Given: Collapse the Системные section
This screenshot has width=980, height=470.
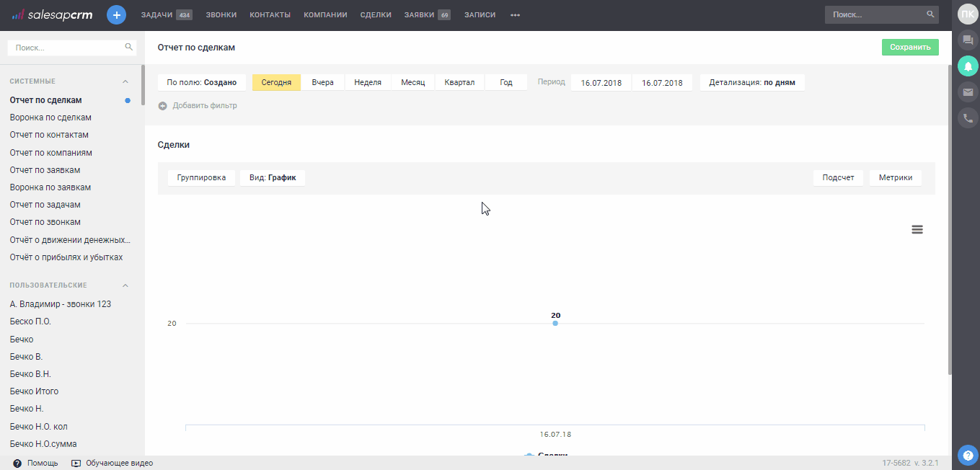Looking at the screenshot, I should point(125,81).
